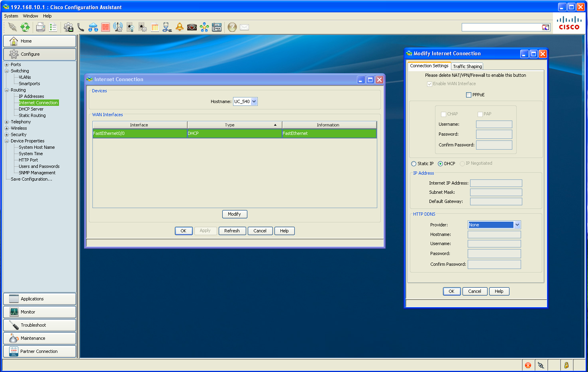Open the HTTP DDNS Provider dropdown

pyautogui.click(x=494, y=225)
